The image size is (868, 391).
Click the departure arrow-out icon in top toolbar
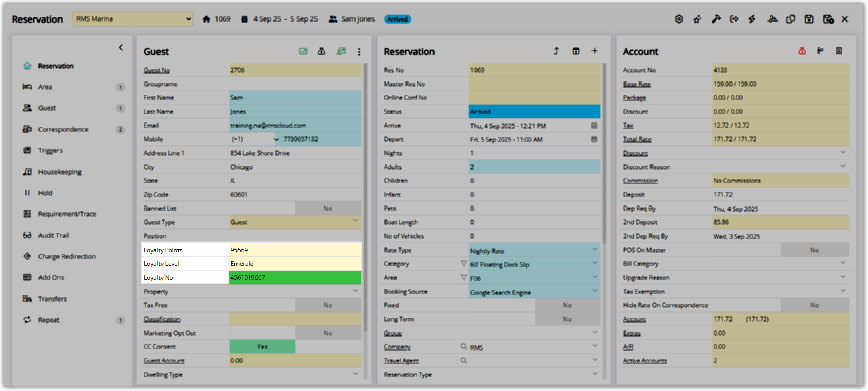coord(734,19)
